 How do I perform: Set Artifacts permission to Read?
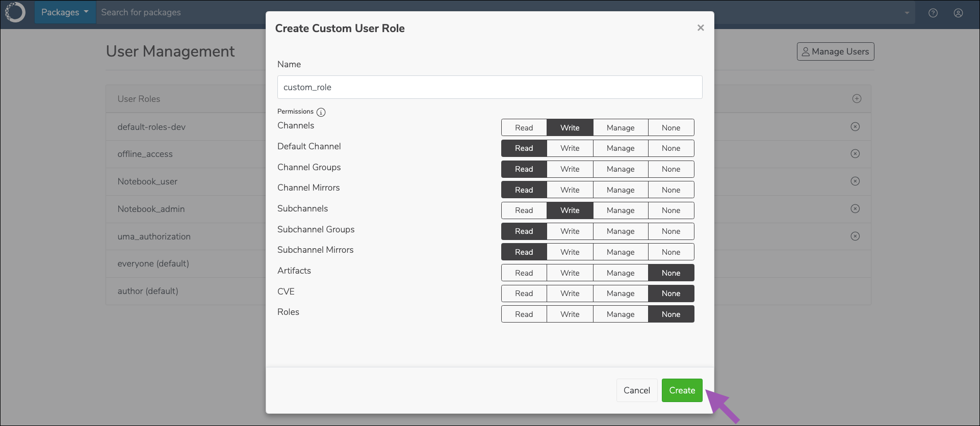click(524, 273)
